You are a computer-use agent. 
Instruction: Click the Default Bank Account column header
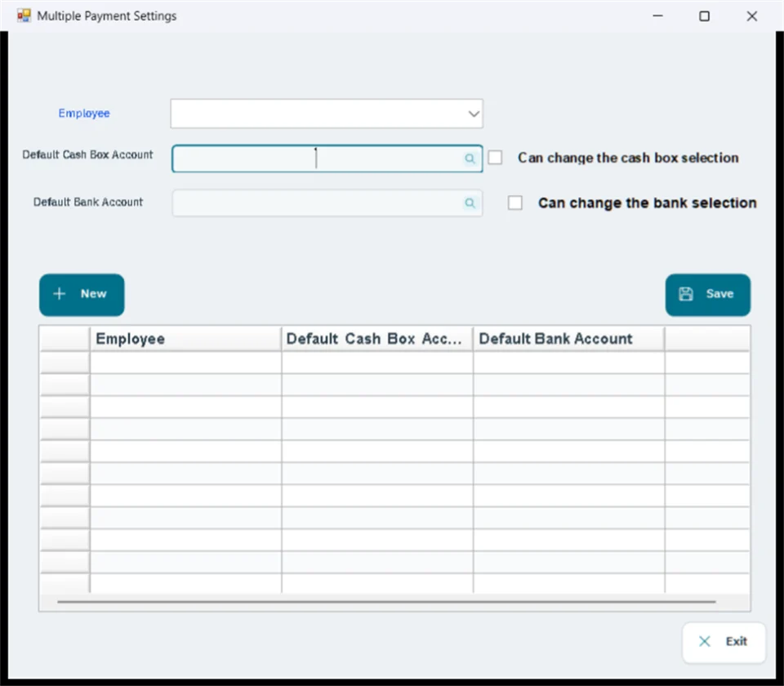569,338
